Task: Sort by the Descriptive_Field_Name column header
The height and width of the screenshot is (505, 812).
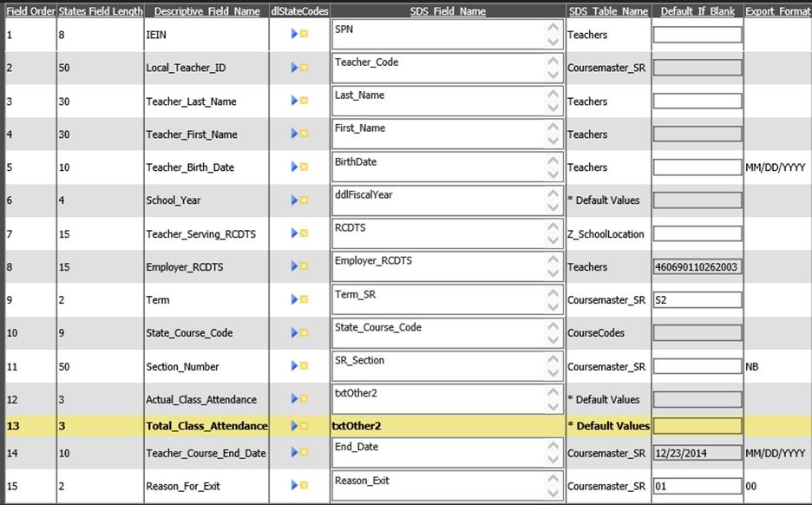Action: [x=206, y=11]
